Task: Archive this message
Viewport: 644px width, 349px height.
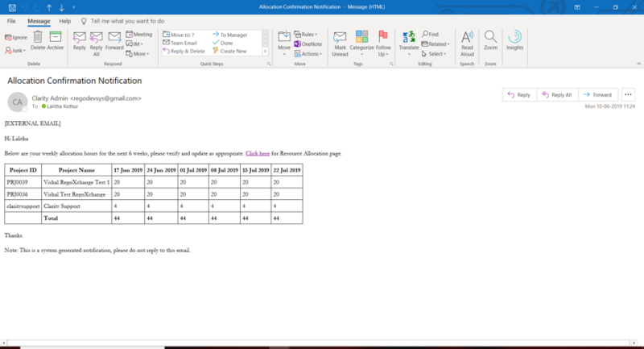Action: pos(56,40)
